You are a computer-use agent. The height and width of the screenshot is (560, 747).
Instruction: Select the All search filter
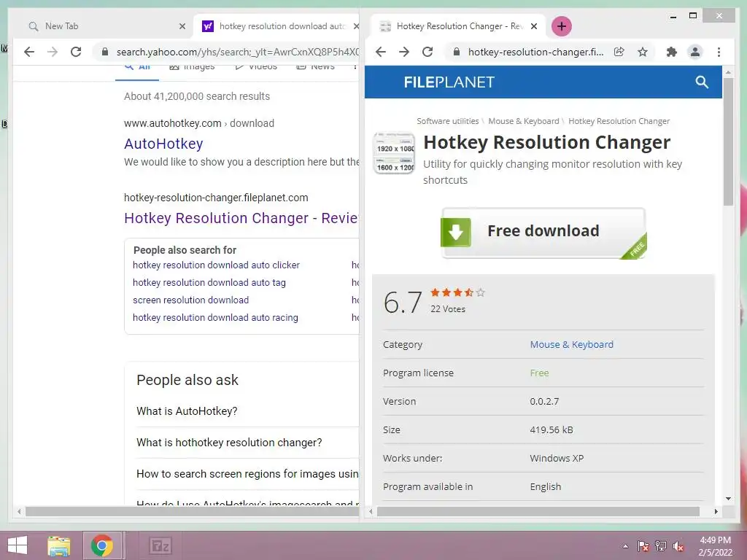(x=137, y=67)
